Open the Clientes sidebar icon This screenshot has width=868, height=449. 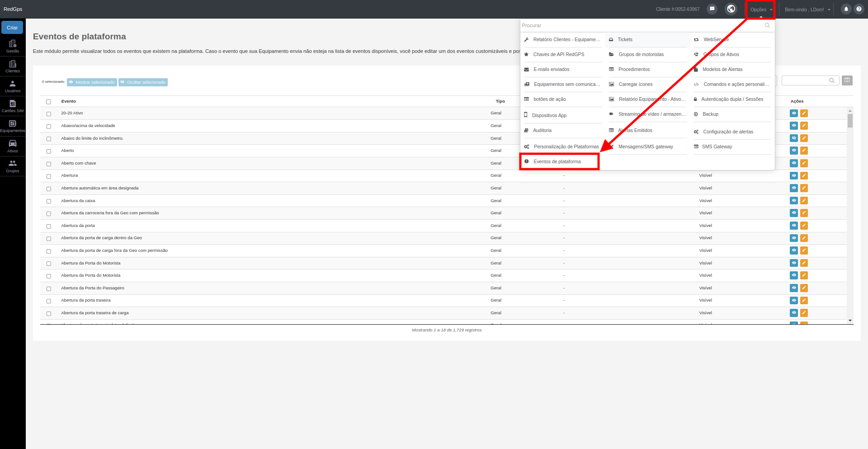click(13, 66)
